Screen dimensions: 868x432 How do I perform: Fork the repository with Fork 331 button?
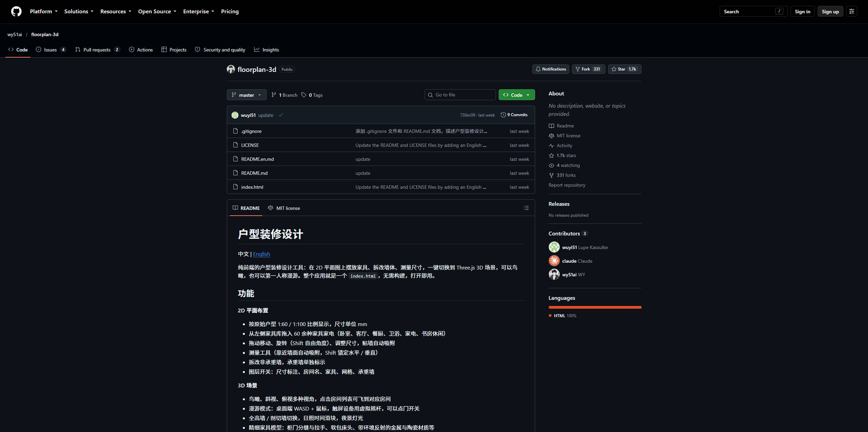pyautogui.click(x=588, y=69)
